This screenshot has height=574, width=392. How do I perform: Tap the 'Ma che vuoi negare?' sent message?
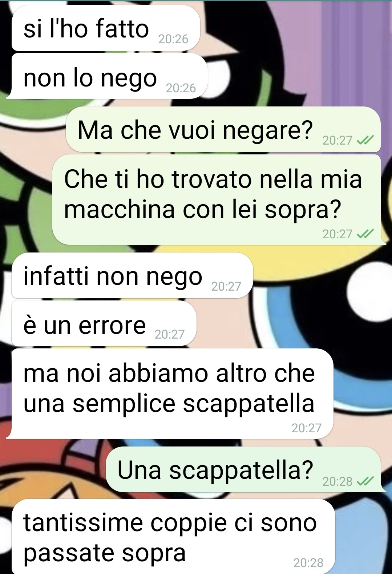(x=223, y=129)
